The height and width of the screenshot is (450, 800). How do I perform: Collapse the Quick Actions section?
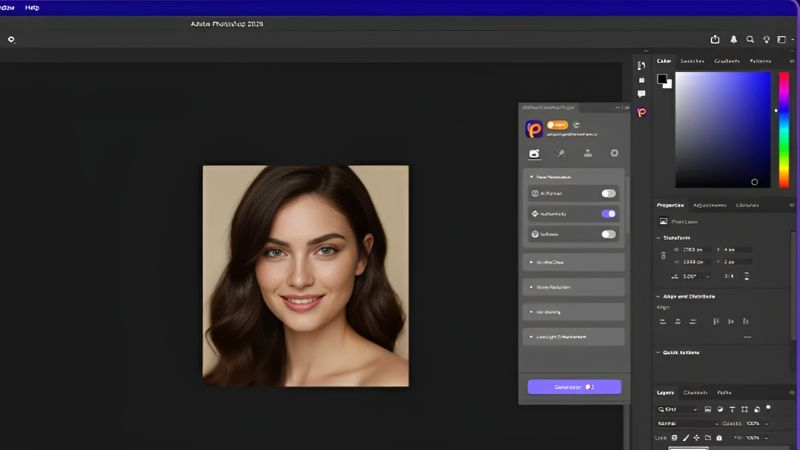coord(658,353)
